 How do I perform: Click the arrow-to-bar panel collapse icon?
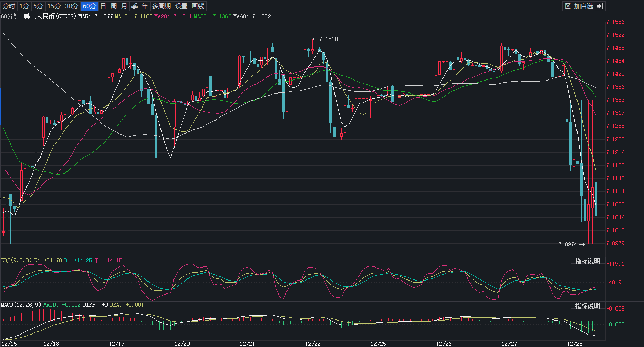coord(599,6)
